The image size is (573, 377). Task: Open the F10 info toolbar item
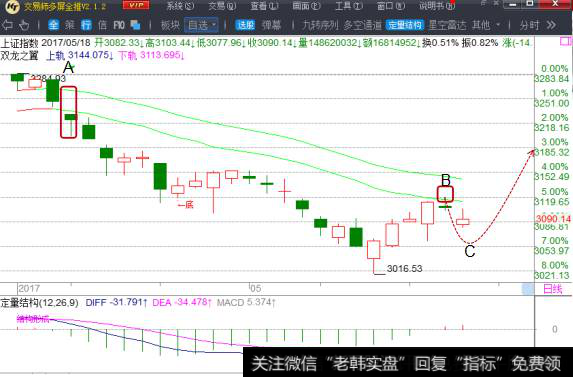(119, 25)
